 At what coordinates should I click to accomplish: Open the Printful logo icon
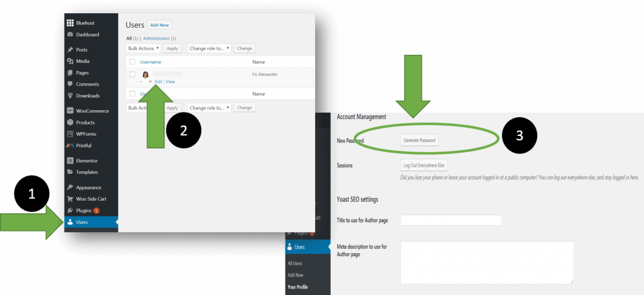[x=70, y=145]
